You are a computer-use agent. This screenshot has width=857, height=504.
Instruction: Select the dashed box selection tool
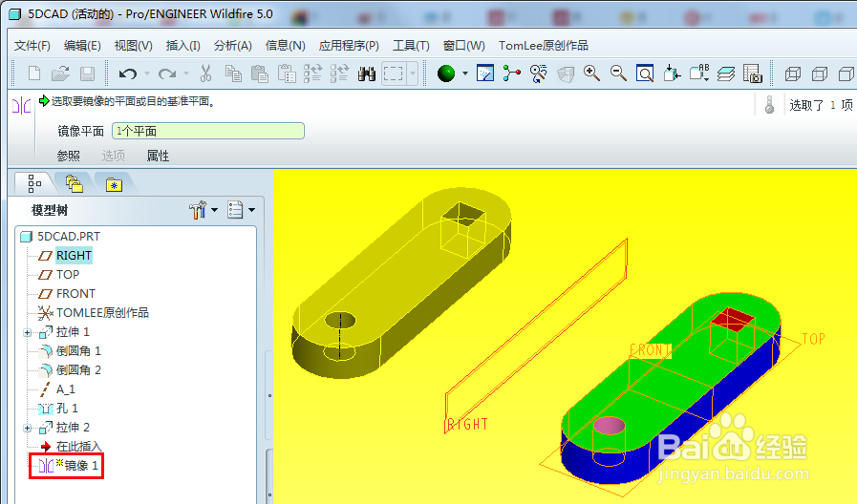[x=393, y=73]
